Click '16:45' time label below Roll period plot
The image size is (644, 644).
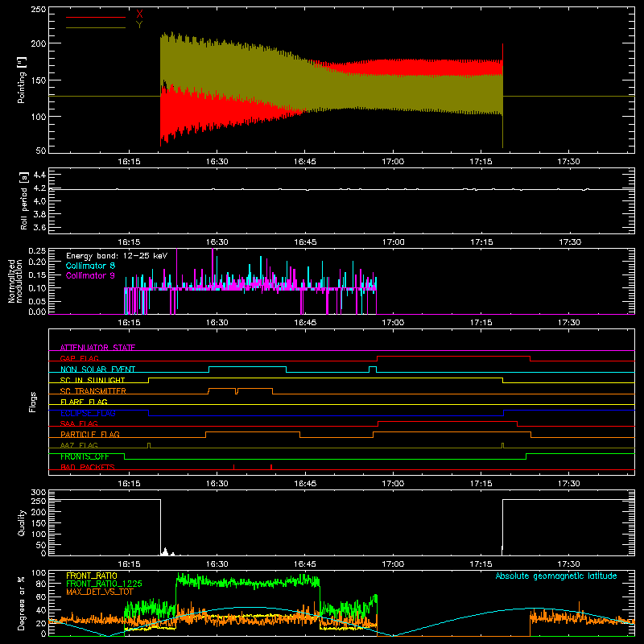point(305,242)
